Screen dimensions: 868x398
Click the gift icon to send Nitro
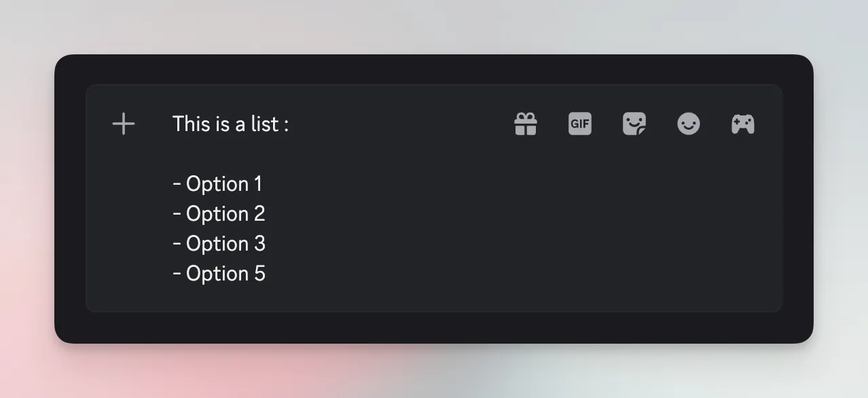pyautogui.click(x=525, y=124)
